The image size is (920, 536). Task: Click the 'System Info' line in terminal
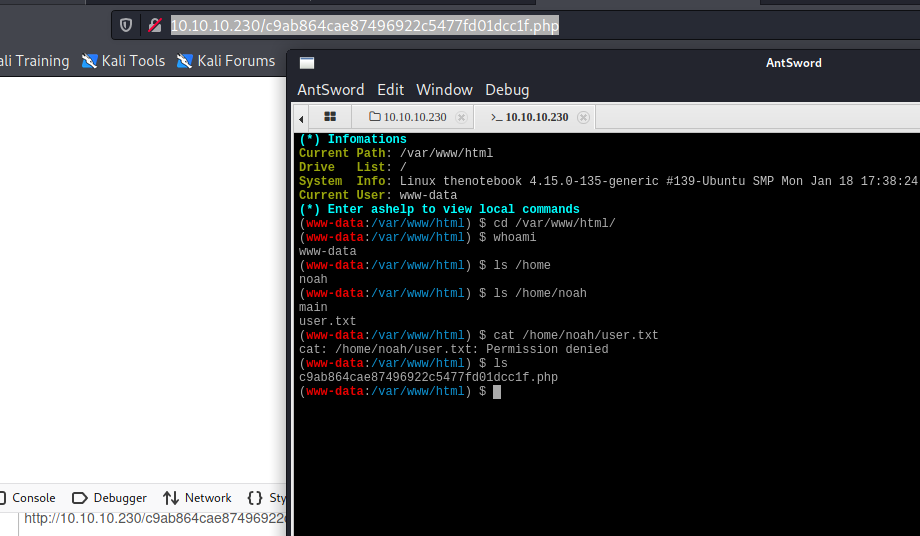(608, 181)
